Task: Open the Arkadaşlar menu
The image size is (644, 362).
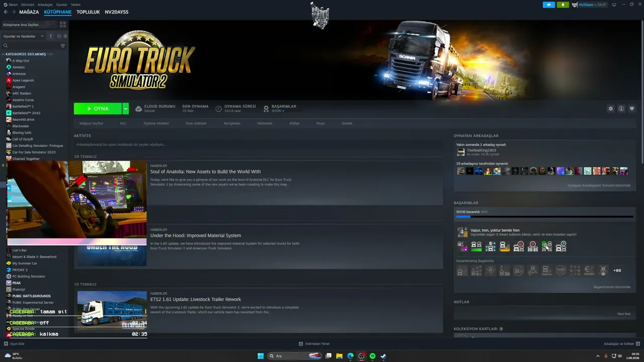Action: (45, 5)
